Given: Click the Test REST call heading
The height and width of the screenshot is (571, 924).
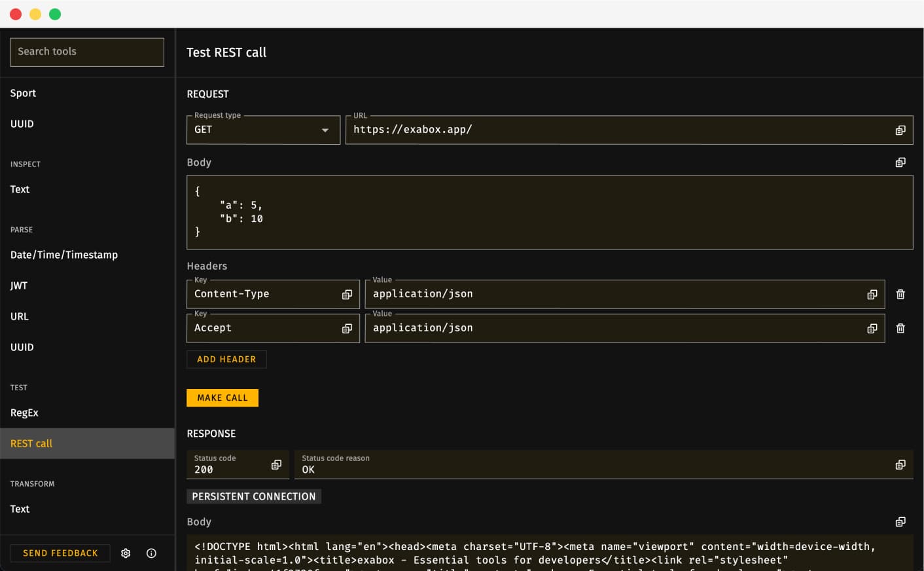Looking at the screenshot, I should [x=226, y=52].
